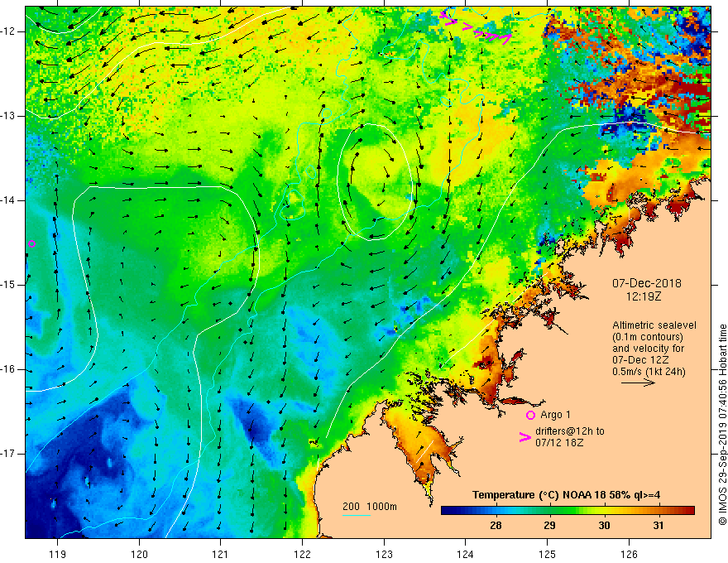Click the magenta Argo 1 legend circle
This screenshot has width=728, height=563.
click(530, 415)
